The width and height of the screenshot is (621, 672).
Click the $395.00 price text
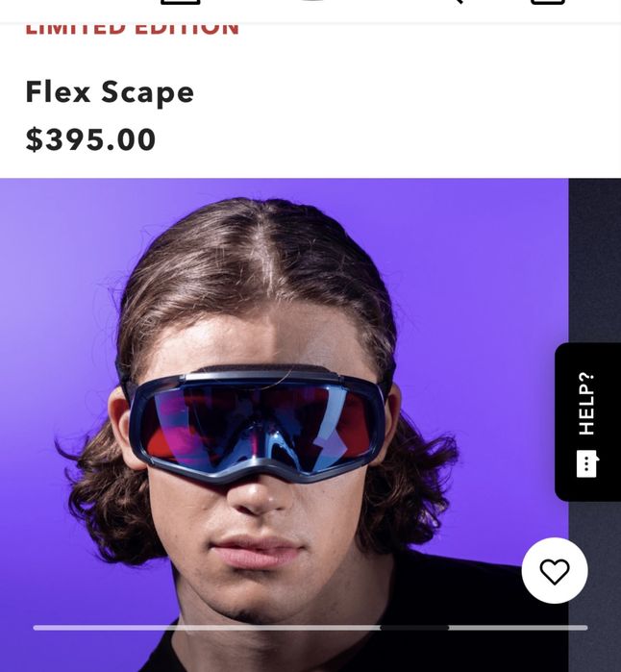[90, 139]
